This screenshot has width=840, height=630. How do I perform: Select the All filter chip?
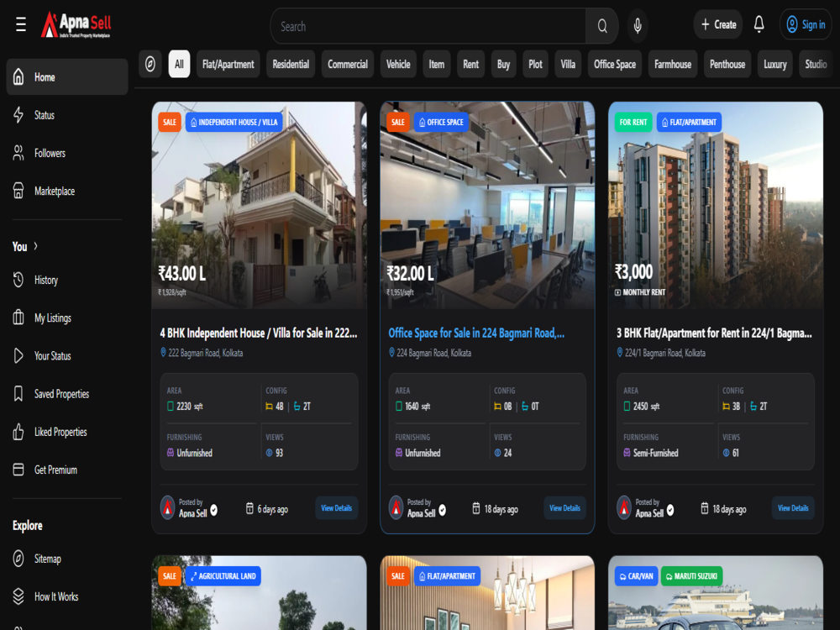[x=179, y=65]
